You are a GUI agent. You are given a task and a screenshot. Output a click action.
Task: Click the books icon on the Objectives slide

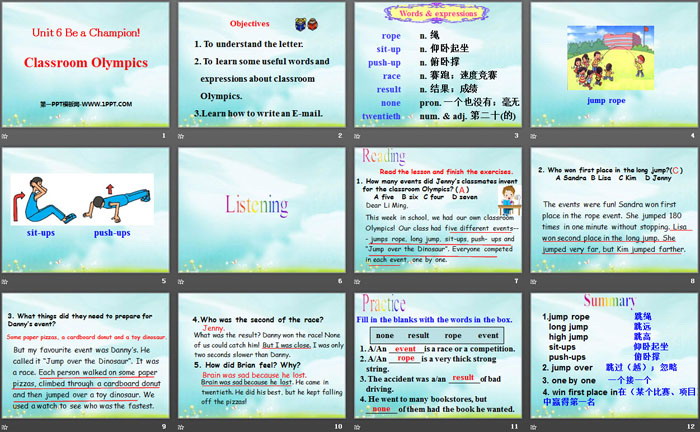click(306, 24)
